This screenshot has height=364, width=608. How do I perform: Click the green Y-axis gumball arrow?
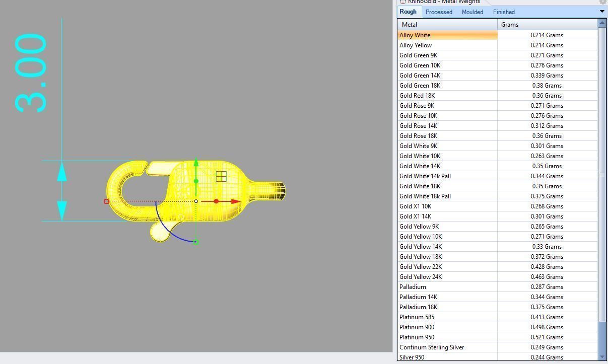point(196,163)
